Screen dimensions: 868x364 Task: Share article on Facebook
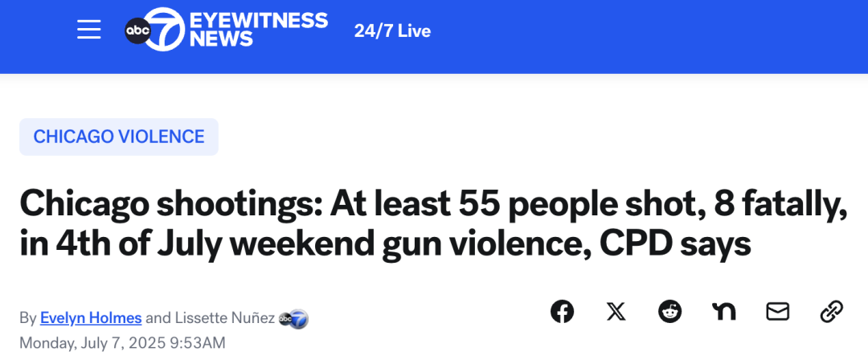(562, 312)
